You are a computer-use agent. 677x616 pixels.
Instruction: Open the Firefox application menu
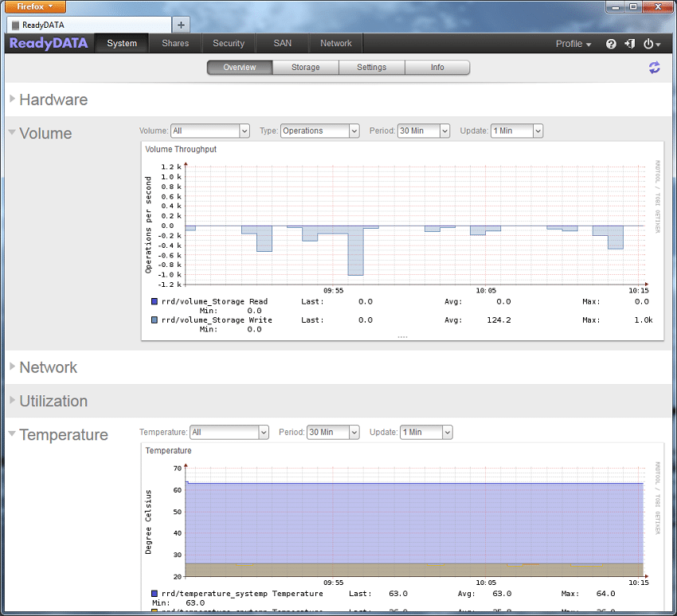(36, 6)
